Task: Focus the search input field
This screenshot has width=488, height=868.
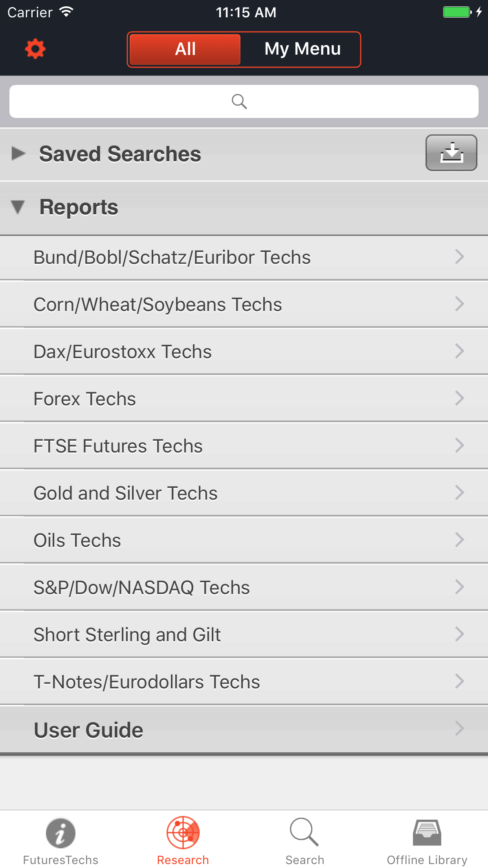Action: coord(244,101)
